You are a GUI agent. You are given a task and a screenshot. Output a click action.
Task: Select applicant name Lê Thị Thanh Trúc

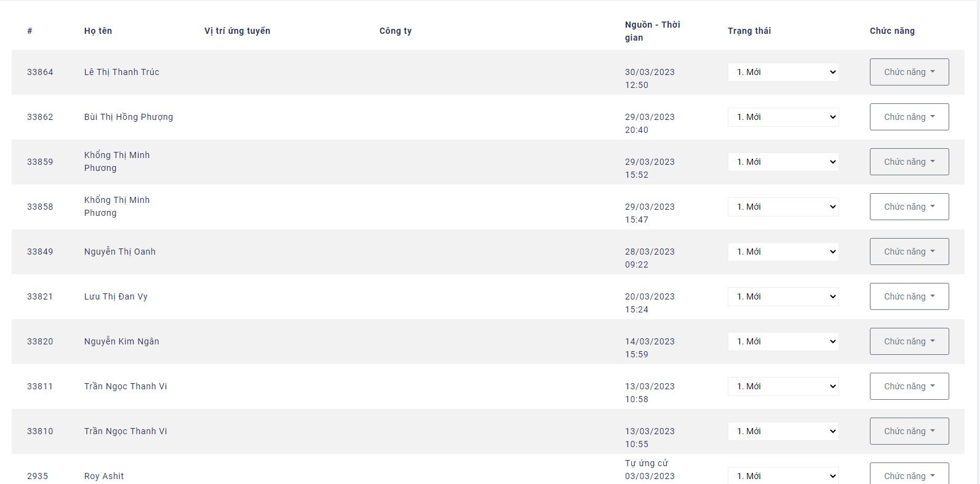tap(121, 72)
